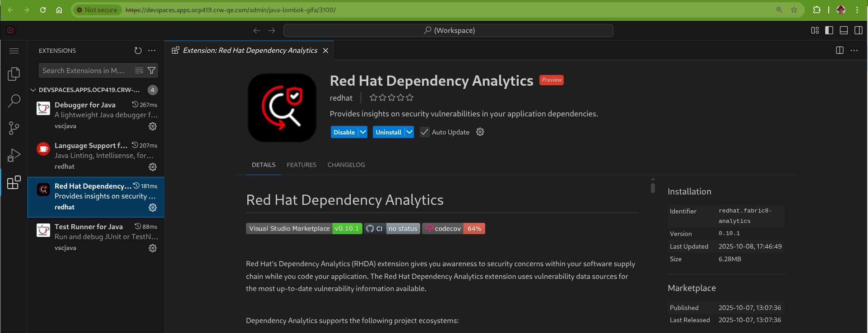Click the Disable button
Image resolution: width=868 pixels, height=333 pixels.
[344, 132]
